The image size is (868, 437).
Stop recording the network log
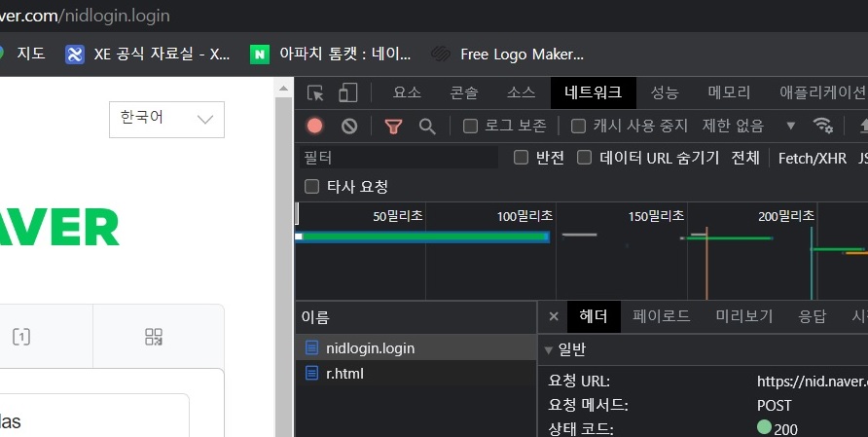click(x=315, y=127)
